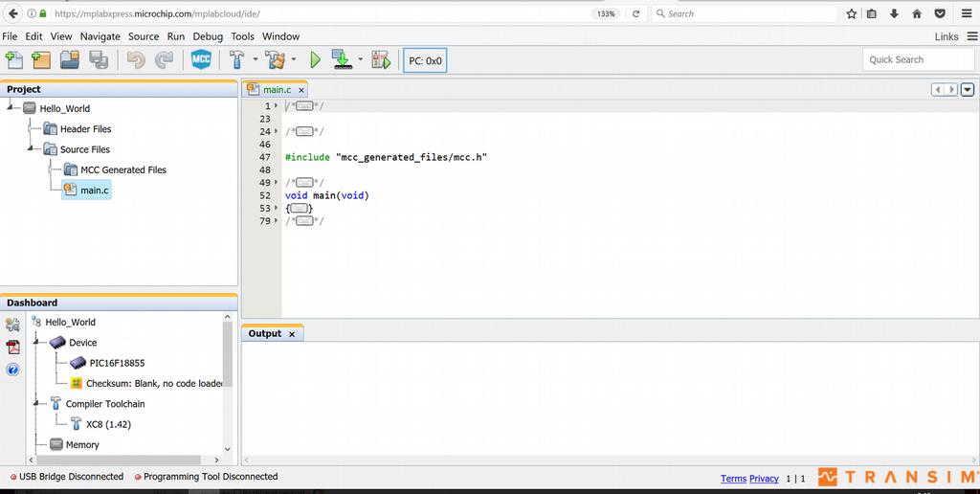The image size is (980, 494).
Task: Select XC8 (1.42) compiler entry
Action: click(x=108, y=424)
